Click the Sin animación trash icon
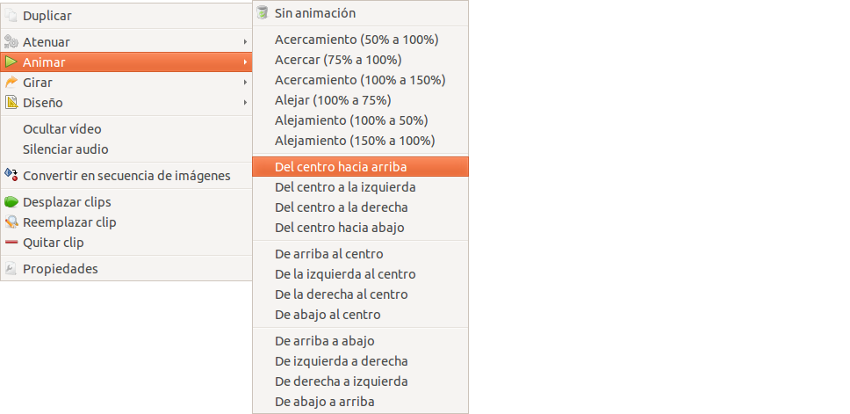Screen dimensions: 850x414 262,13
